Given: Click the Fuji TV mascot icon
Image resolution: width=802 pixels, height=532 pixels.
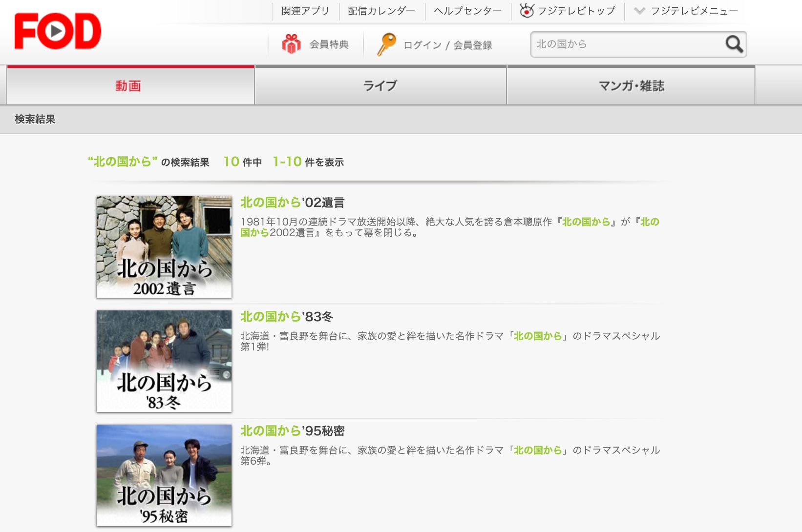Looking at the screenshot, I should [x=527, y=11].
